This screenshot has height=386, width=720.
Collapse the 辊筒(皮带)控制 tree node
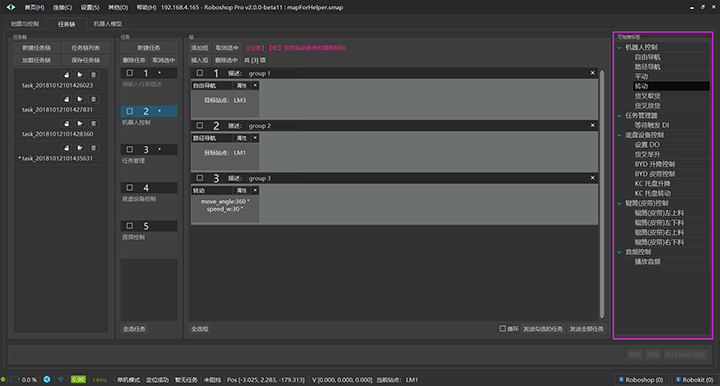pyautogui.click(x=619, y=203)
